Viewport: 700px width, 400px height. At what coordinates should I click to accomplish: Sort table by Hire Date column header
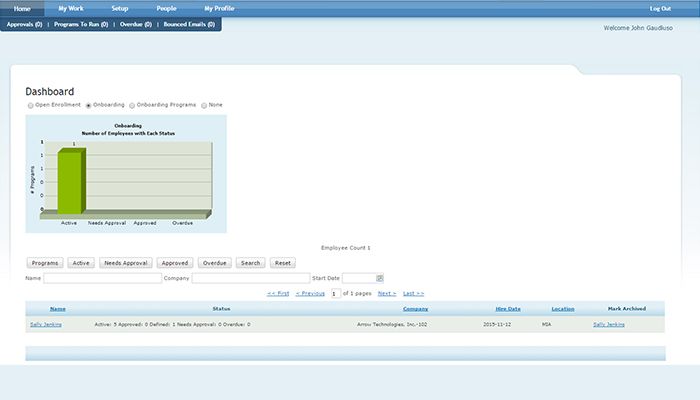pyautogui.click(x=508, y=308)
